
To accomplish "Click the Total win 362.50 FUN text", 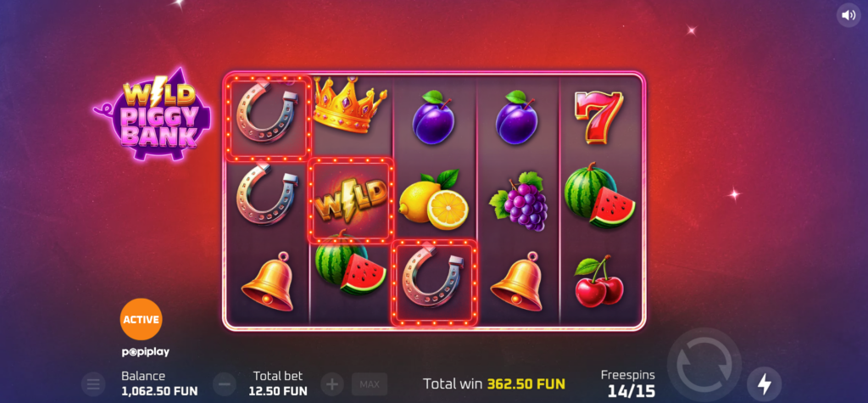I will tap(494, 383).
